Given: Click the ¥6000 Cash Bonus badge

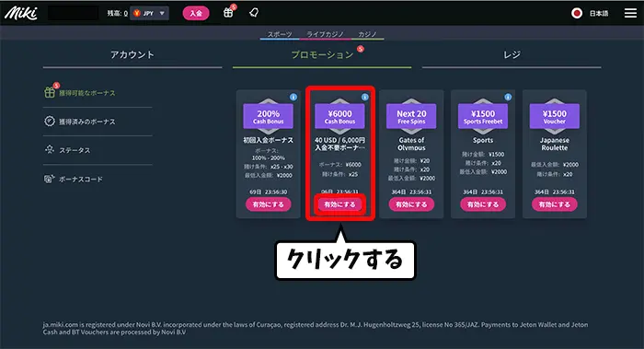Looking at the screenshot, I should [339, 116].
